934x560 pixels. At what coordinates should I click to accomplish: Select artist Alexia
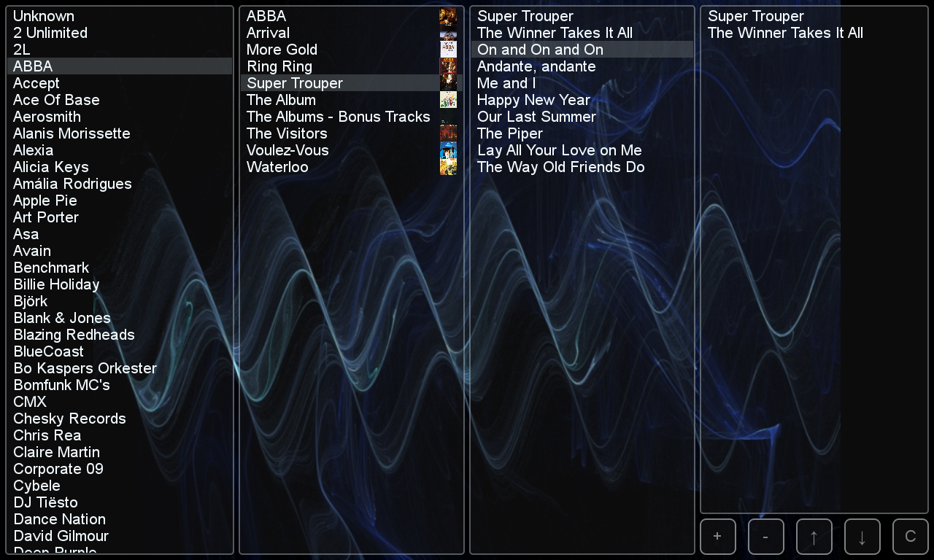[x=120, y=150]
